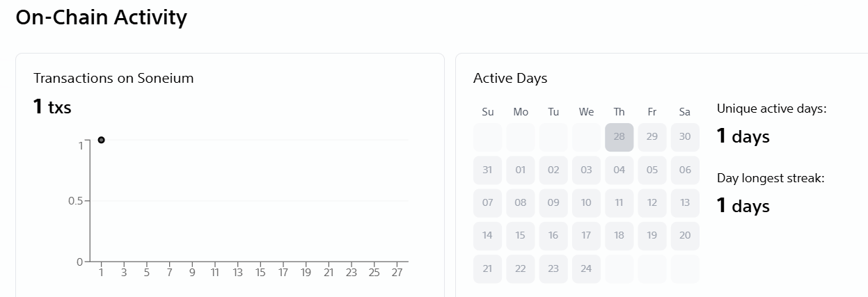Click the x-axis label 27 on the chart
The height and width of the screenshot is (297, 868).
(x=397, y=273)
